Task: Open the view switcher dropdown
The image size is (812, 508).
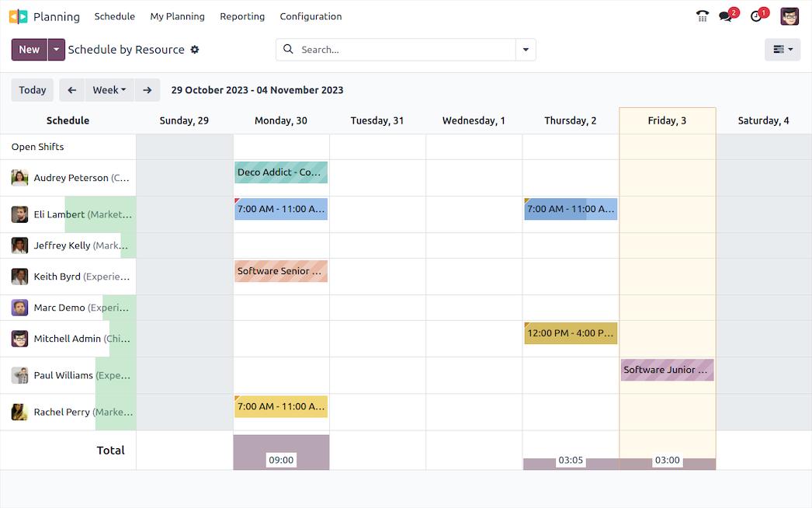Action: (x=783, y=50)
